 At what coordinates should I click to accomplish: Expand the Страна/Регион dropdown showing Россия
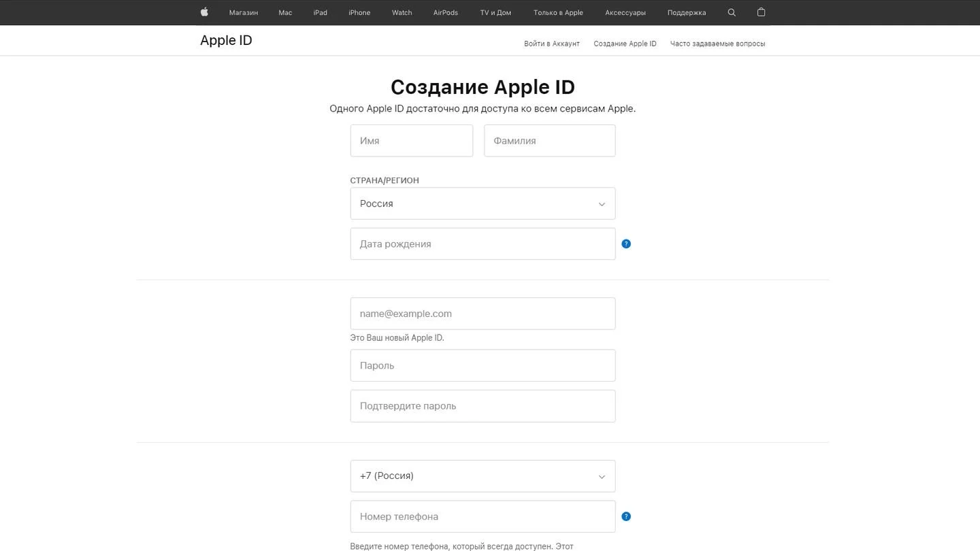pos(483,203)
